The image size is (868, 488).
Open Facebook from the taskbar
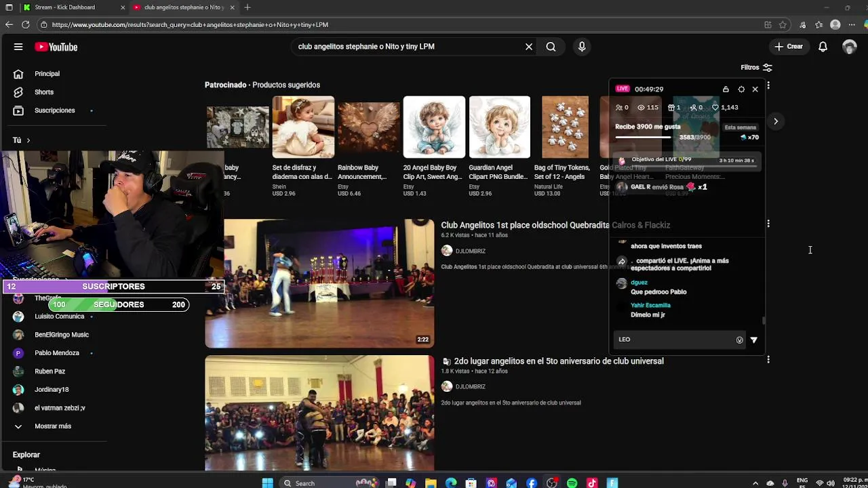532,483
